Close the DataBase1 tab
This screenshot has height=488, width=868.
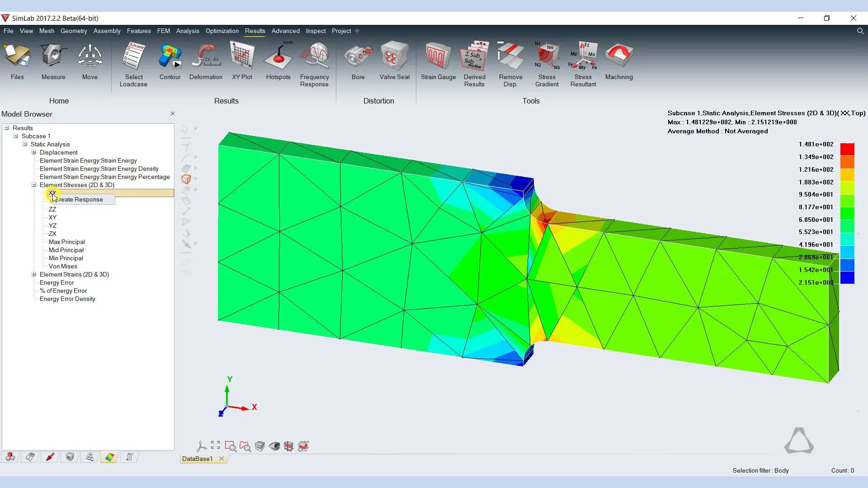(222, 459)
